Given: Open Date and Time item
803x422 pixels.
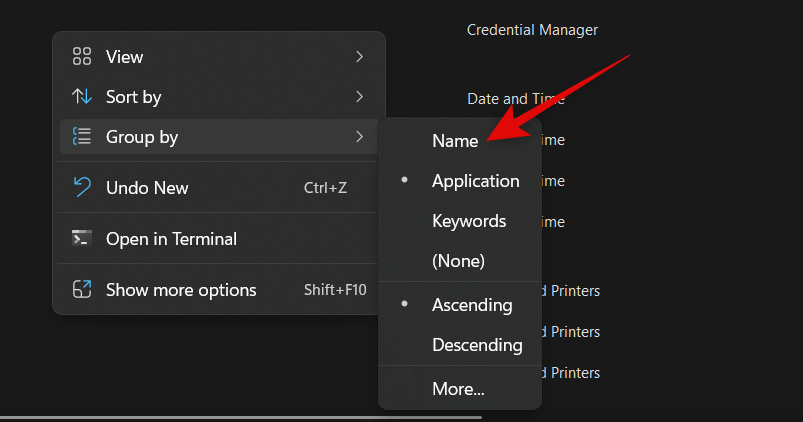Looking at the screenshot, I should [x=516, y=99].
